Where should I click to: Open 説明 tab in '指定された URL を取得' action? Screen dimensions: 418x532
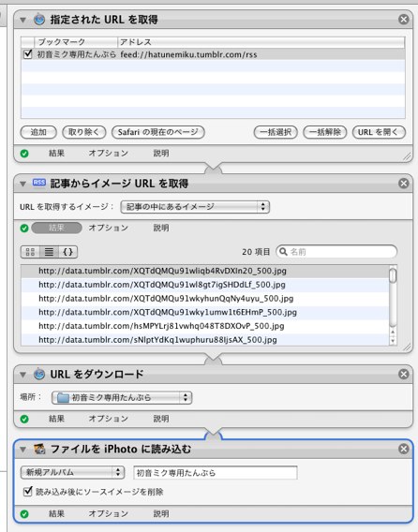(x=161, y=154)
